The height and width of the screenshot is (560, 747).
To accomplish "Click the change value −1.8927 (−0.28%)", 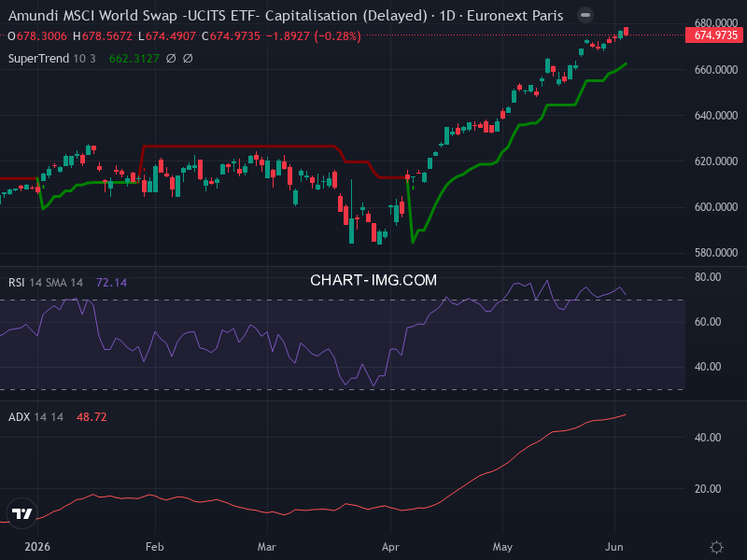I will coord(314,36).
